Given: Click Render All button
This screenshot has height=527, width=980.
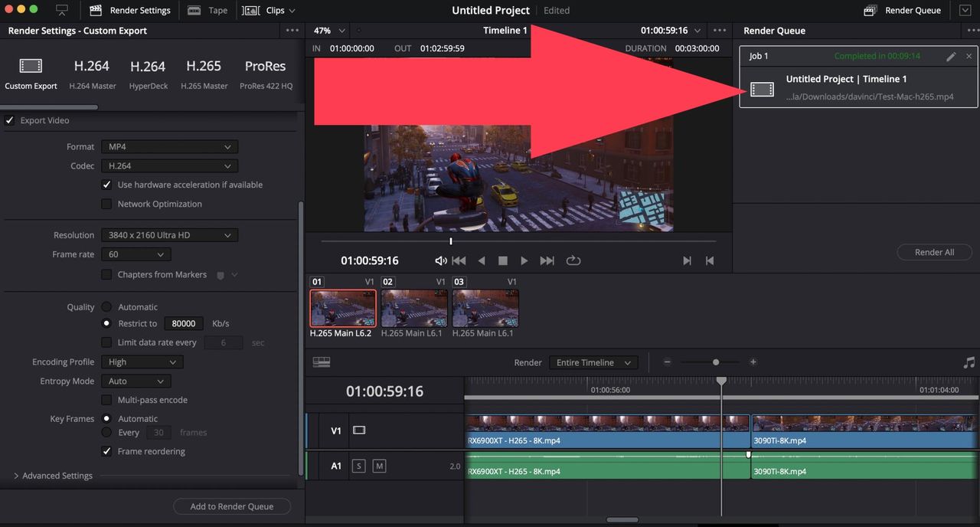Looking at the screenshot, I should pos(934,252).
